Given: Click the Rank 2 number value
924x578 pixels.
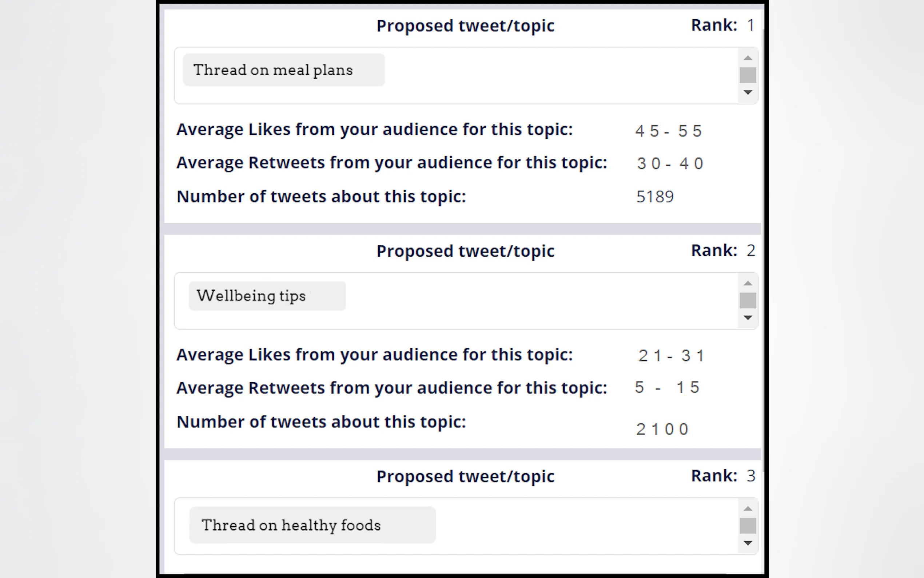Looking at the screenshot, I should (750, 251).
